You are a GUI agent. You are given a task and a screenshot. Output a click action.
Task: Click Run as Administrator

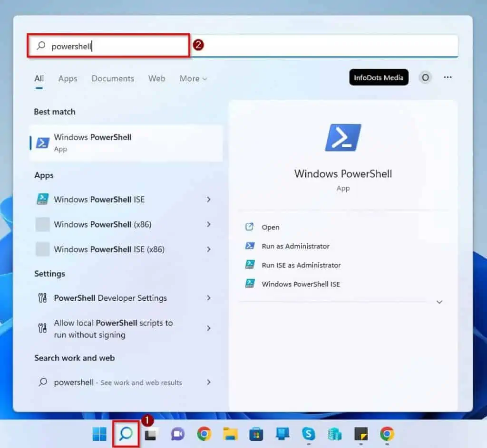coord(295,246)
